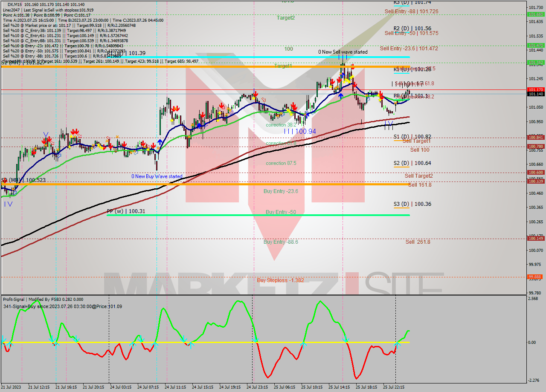Viewport: 546px width, 392px height.
Task: Click the black 101.140 current price tag
Action: tap(536, 94)
